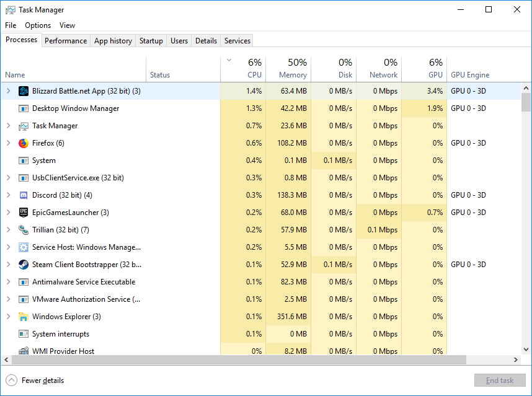Switch to the Details tab
Image resolution: width=532 pixels, height=396 pixels.
pyautogui.click(x=206, y=41)
